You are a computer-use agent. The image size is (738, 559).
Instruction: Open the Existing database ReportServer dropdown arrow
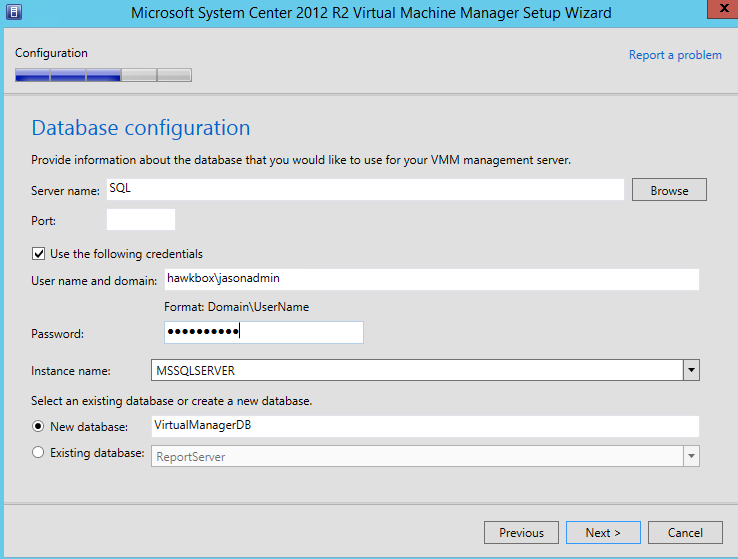(x=690, y=456)
